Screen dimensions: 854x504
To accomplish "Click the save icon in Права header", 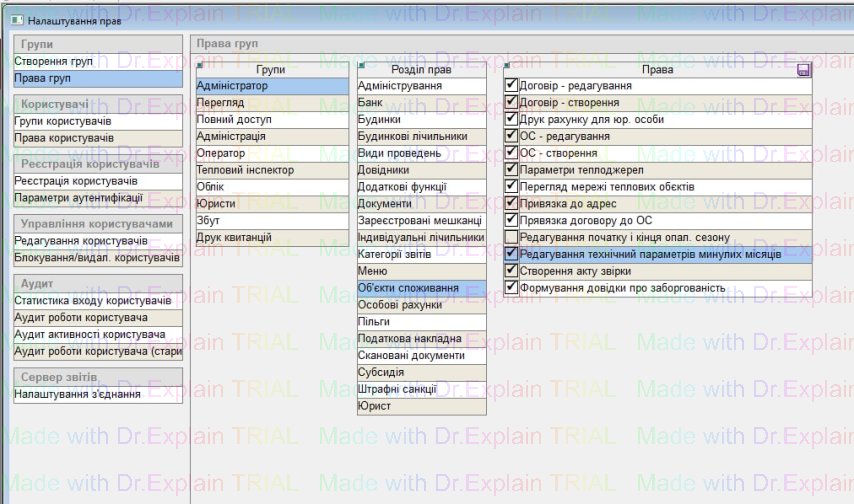I will pyautogui.click(x=804, y=70).
